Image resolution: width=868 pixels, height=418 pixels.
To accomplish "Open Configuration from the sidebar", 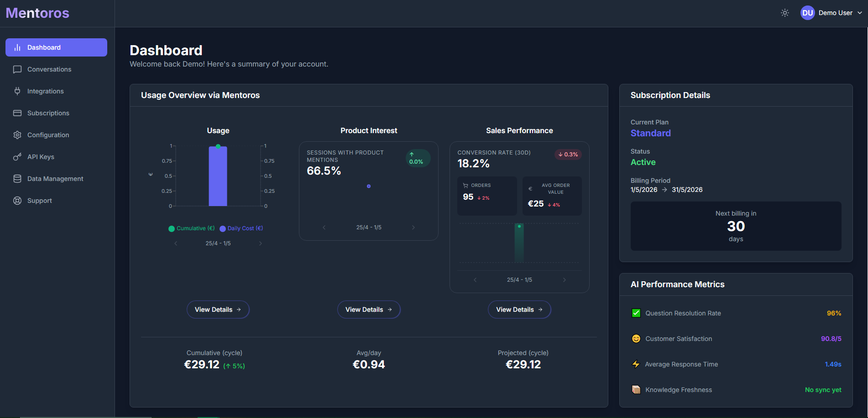I will click(x=56, y=135).
